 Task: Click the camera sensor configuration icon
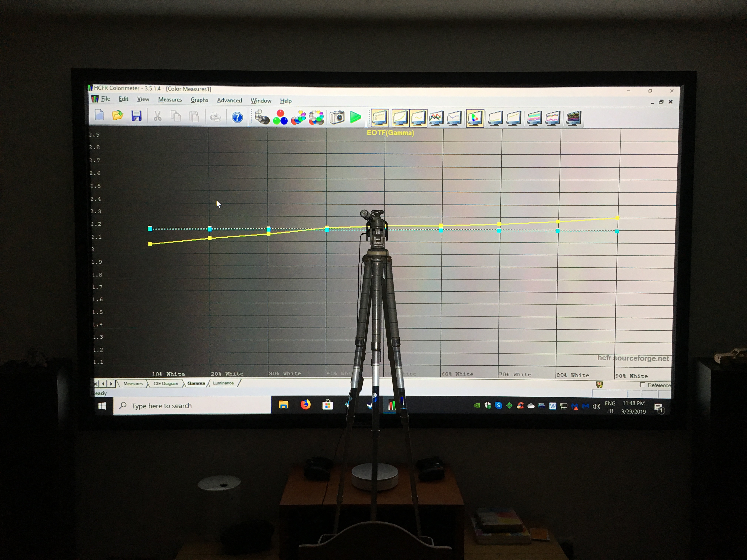tap(337, 117)
